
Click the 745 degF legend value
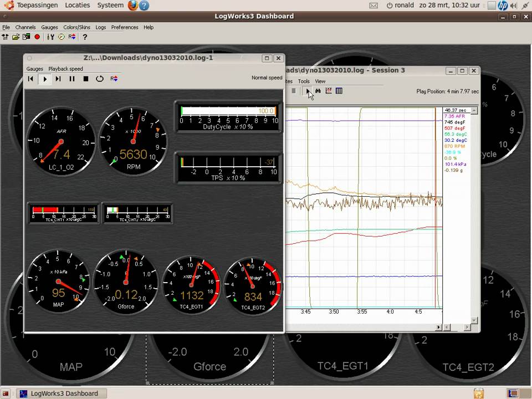454,122
